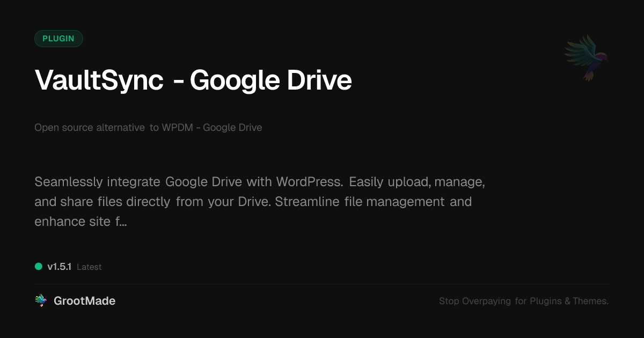Screen dimensions: 644x338
Task: Click the horizontal divider above the footer
Action: coord(322,284)
